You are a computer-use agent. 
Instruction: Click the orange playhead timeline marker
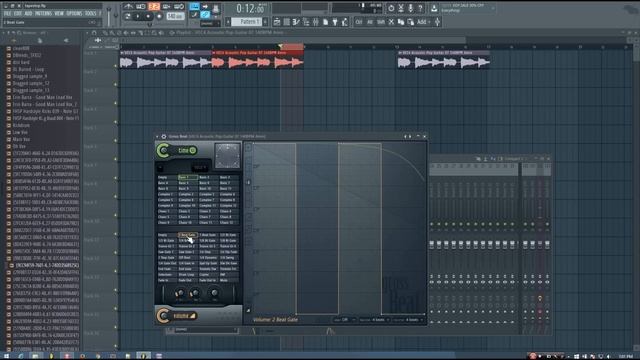280,46
